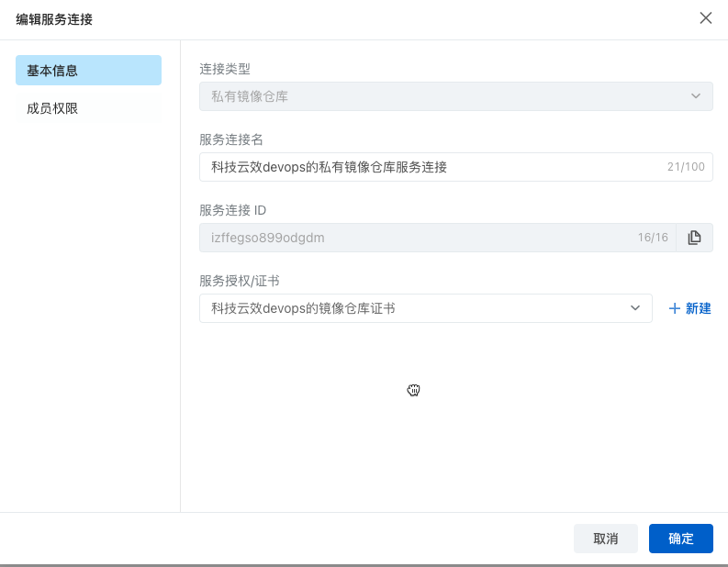This screenshot has height=567, width=728.
Task: Click the 取消 button
Action: [605, 539]
